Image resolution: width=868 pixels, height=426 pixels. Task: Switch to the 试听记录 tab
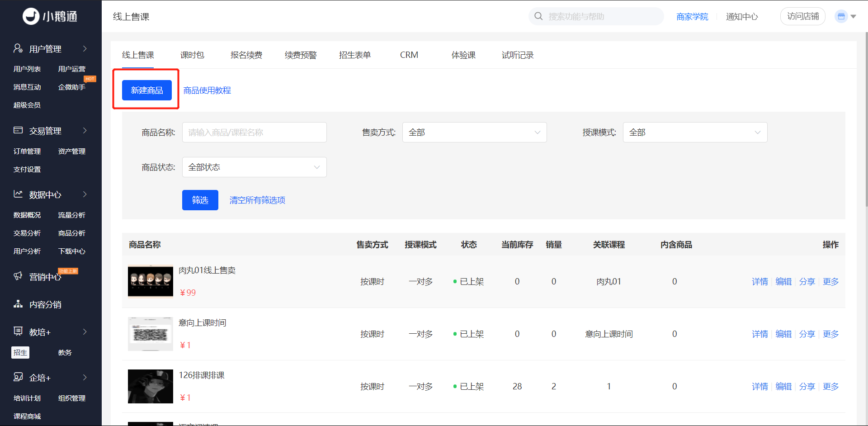pos(518,55)
